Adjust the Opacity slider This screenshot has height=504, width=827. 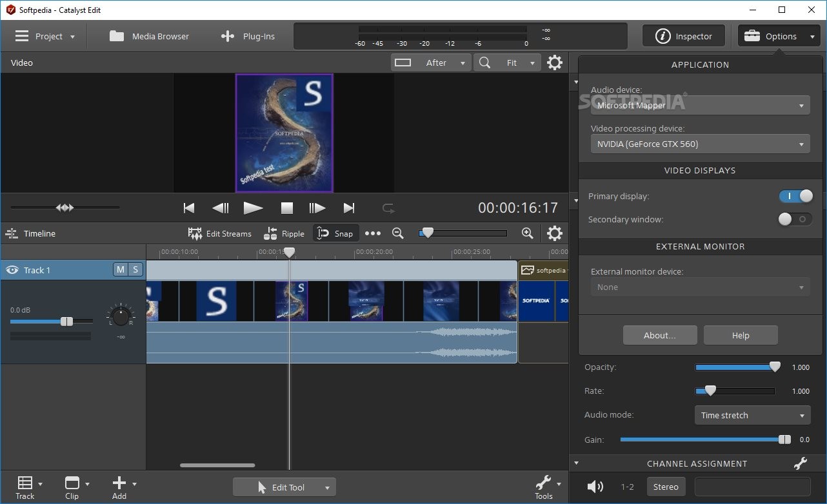pyautogui.click(x=738, y=367)
